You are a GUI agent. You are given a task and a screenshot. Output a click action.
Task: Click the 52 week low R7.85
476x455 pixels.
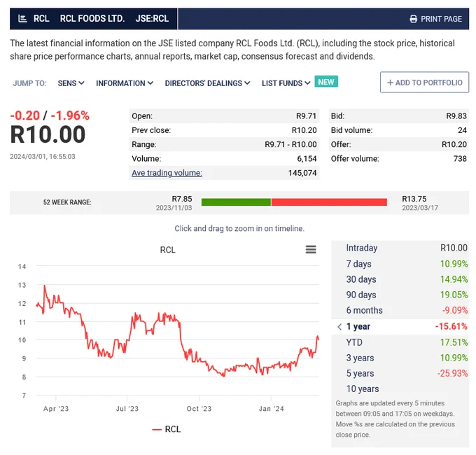182,199
